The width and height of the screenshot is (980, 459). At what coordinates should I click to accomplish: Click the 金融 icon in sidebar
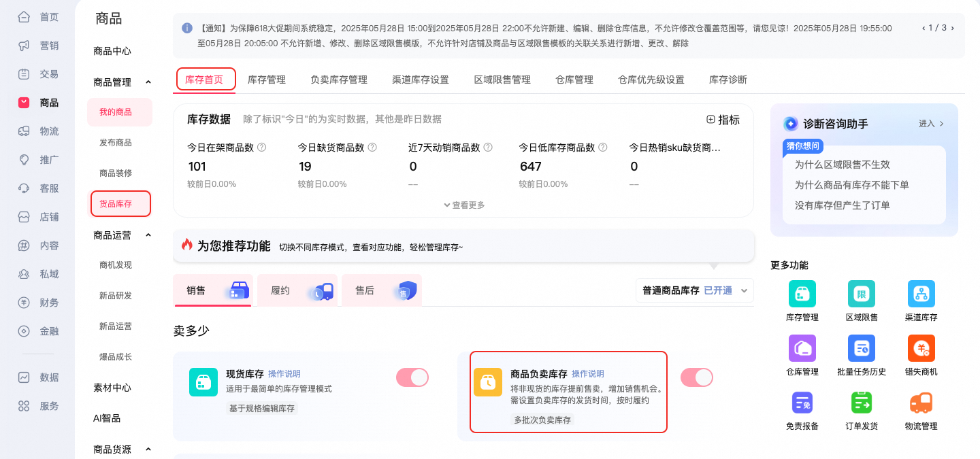(x=24, y=331)
